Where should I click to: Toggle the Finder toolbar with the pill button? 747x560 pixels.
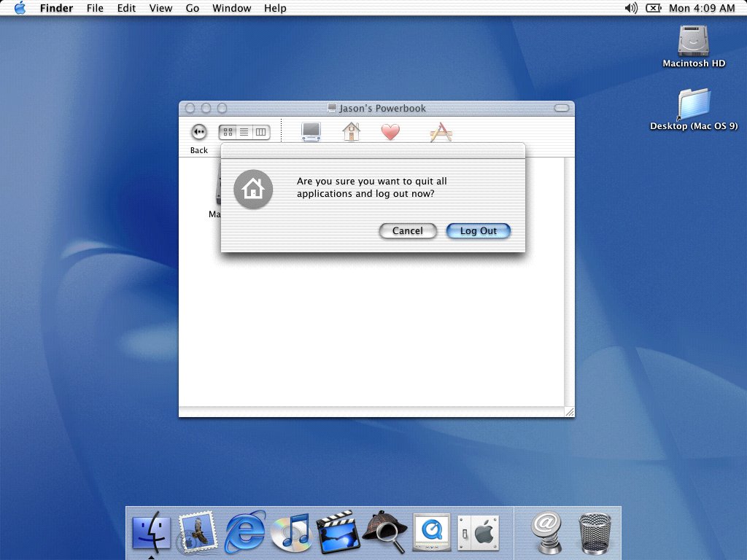coord(562,108)
